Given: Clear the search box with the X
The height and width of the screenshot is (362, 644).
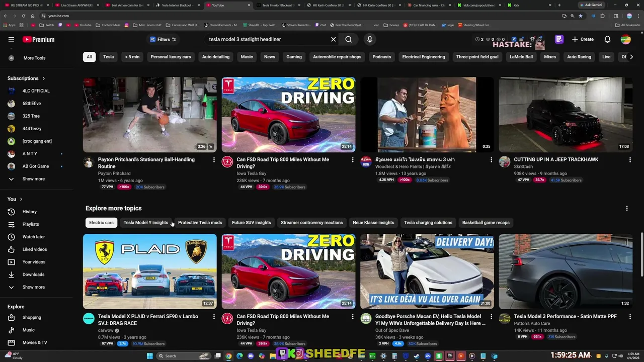Looking at the screenshot, I should pyautogui.click(x=333, y=39).
